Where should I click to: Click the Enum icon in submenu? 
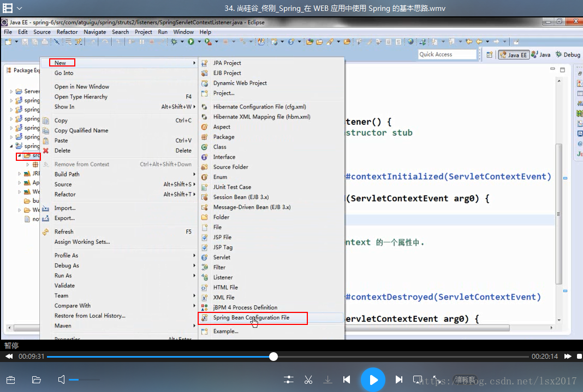205,177
